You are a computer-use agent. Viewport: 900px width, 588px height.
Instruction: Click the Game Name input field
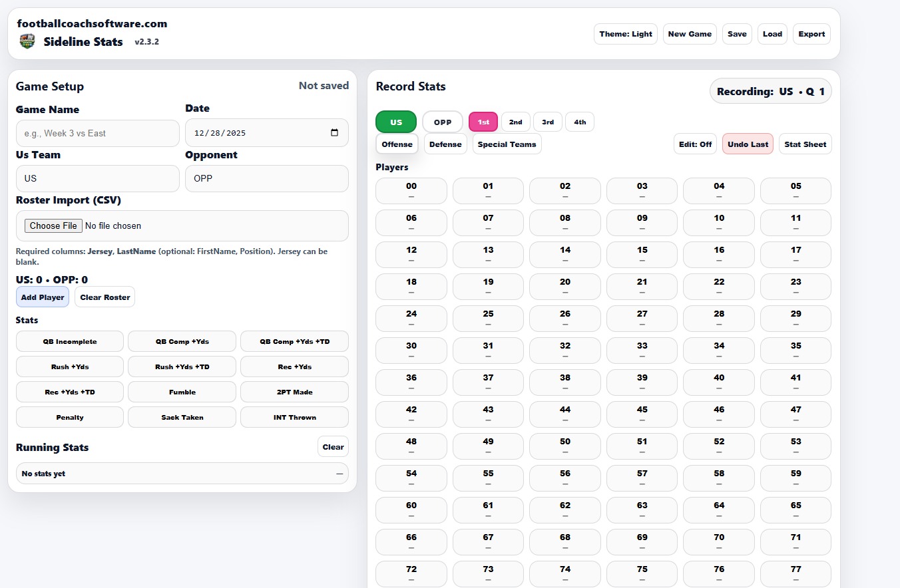click(97, 133)
